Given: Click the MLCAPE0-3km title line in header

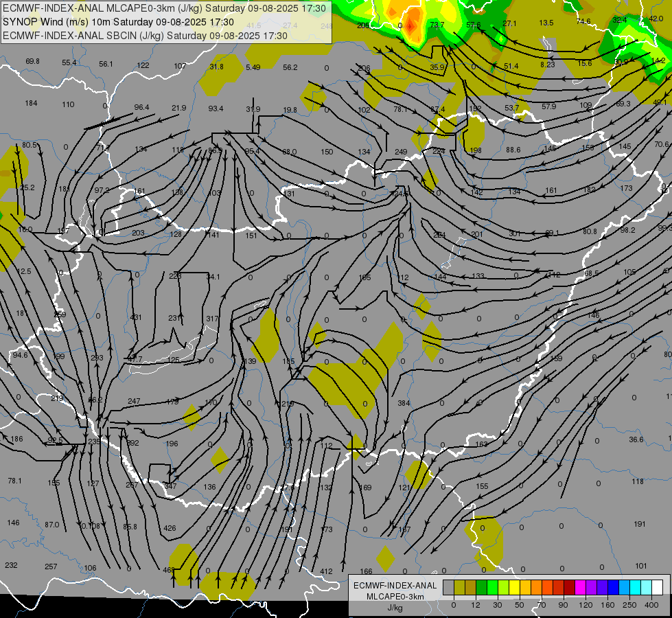Looking at the screenshot, I should tap(164, 8).
